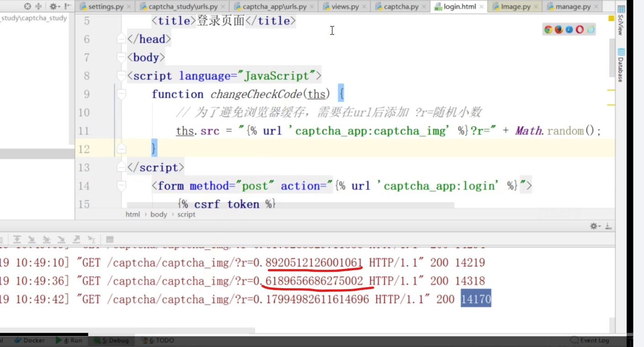This screenshot has width=644, height=347.
Task: Click the Evaluate Expression calculator icon
Action: tap(110, 239)
